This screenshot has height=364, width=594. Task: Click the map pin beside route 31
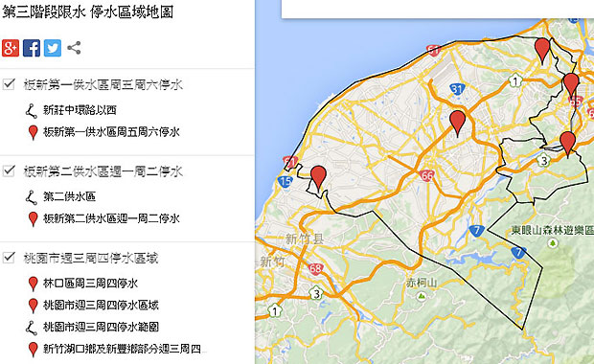coord(458,124)
